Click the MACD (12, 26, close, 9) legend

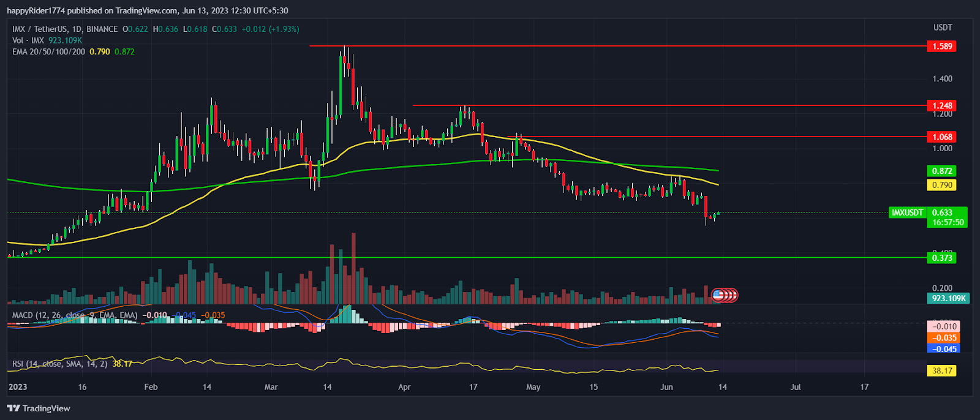point(119,315)
